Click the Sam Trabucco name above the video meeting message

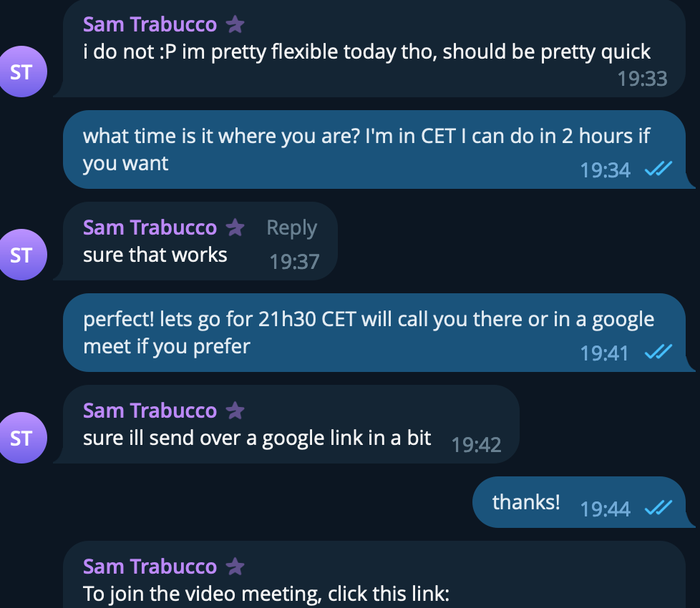[150, 567]
